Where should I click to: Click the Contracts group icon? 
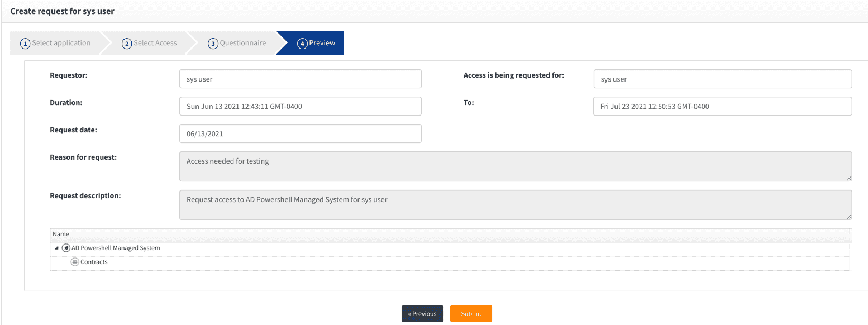75,262
